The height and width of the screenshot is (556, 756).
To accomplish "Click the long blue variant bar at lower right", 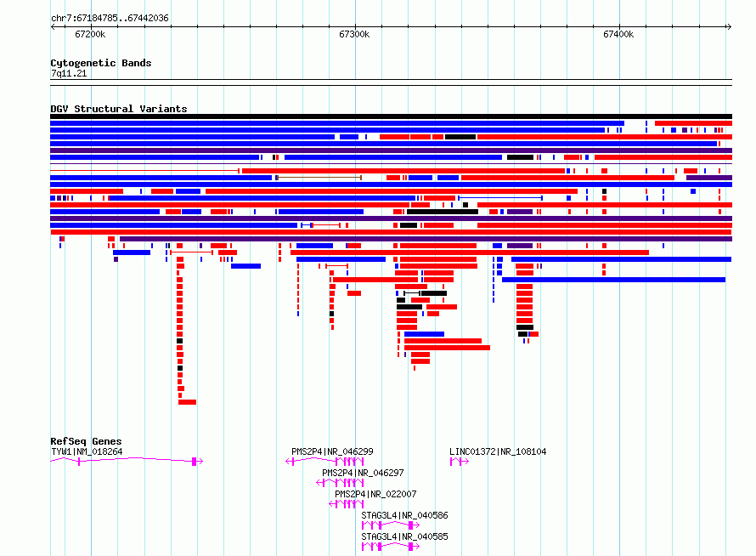I will click(613, 280).
